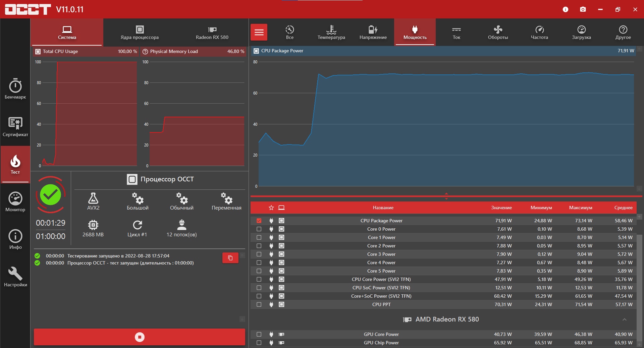Viewport: 644px width, 348px height.
Task: Sort by Максимум column header
Action: pos(581,208)
